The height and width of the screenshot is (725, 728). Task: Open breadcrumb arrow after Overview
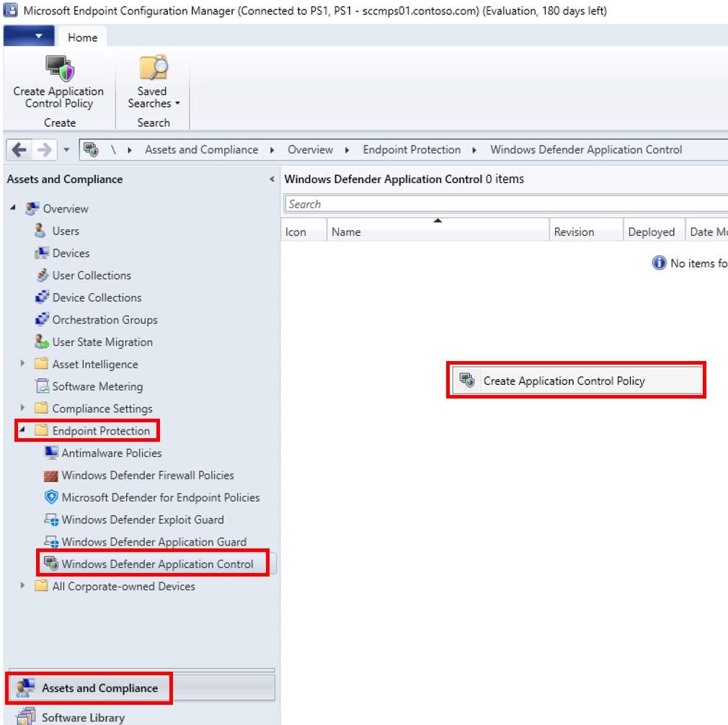347,150
